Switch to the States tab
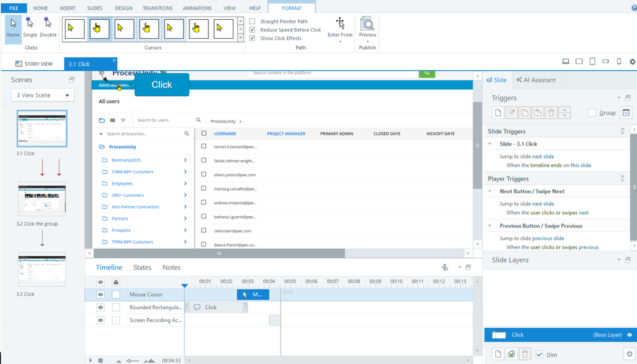This screenshot has width=637, height=364. click(x=142, y=267)
